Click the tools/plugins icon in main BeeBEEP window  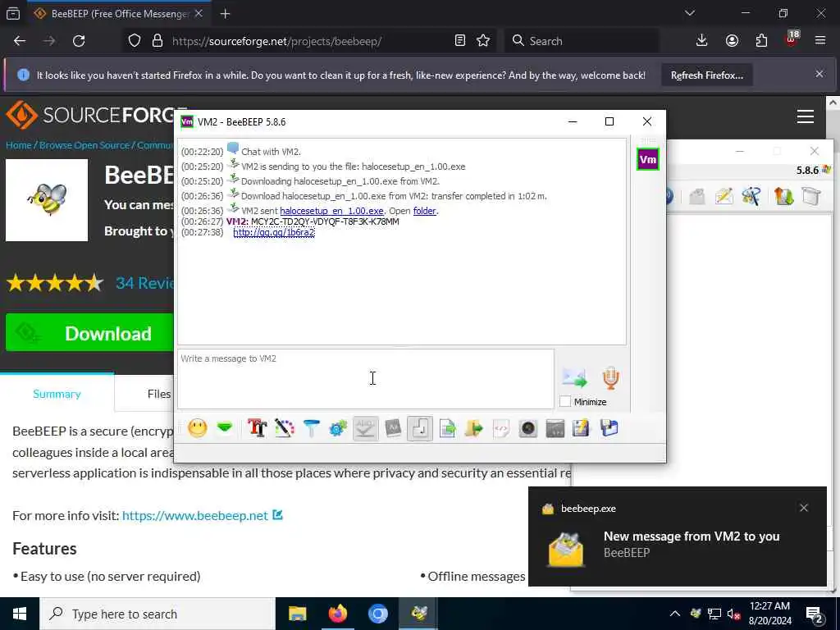coord(751,196)
